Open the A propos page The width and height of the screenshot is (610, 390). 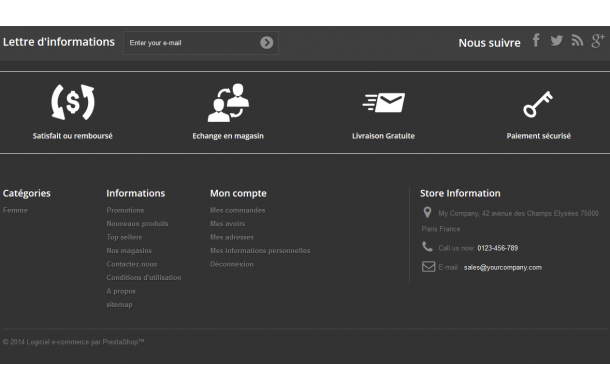tap(121, 291)
